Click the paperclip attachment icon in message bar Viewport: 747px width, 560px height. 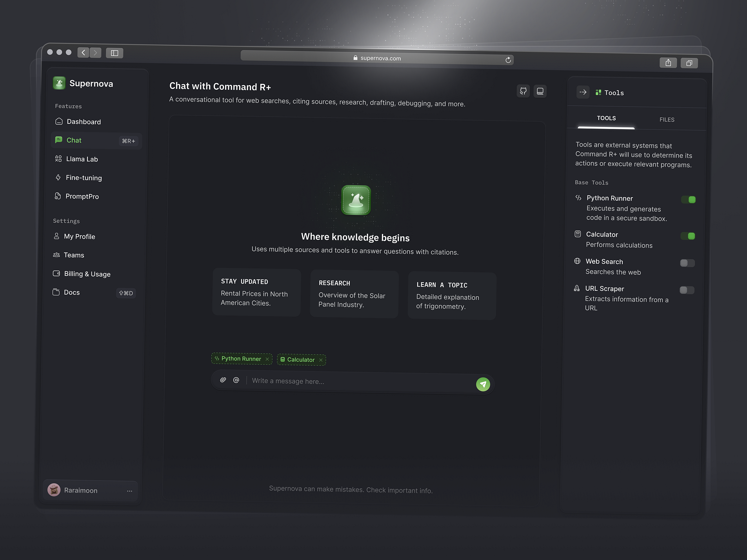click(x=223, y=380)
